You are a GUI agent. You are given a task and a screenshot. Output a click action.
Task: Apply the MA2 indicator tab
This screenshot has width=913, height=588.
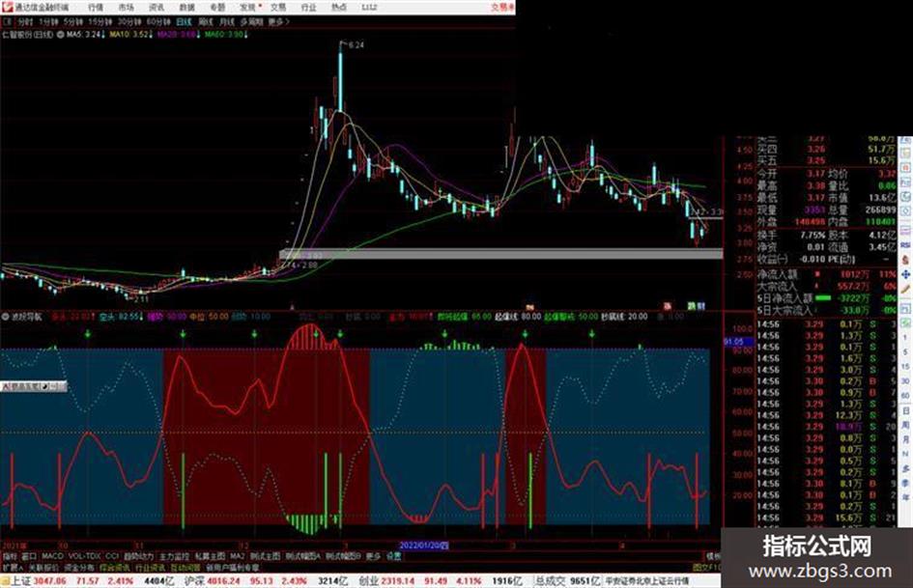coord(237,556)
